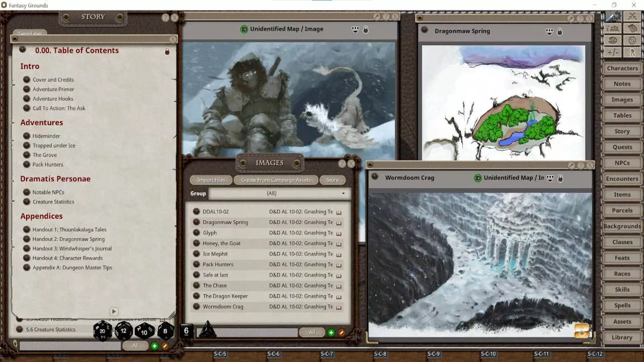The height and width of the screenshot is (362, 644).
Task: Open the Encounters sidebar tab
Action: pos(622,179)
